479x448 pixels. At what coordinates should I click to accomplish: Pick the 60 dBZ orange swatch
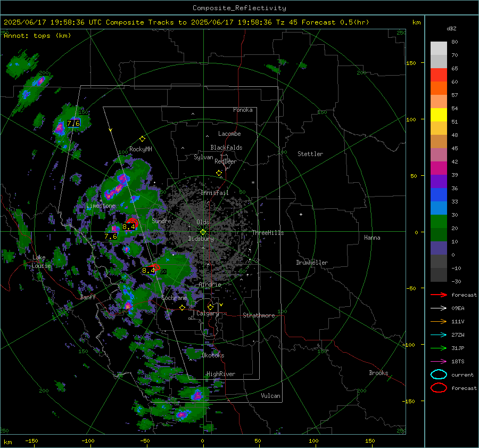click(439, 88)
